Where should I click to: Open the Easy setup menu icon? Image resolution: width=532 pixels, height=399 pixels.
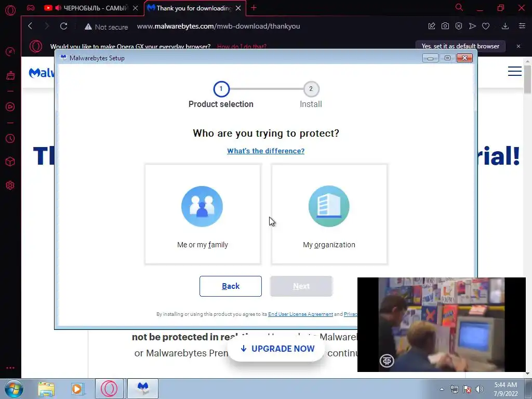click(x=522, y=26)
